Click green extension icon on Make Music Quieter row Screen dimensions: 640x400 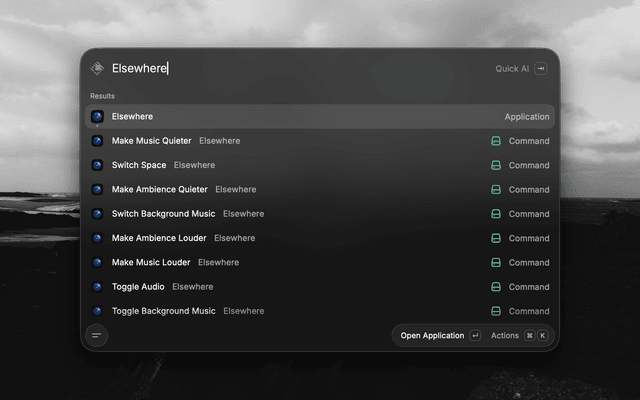click(496, 141)
